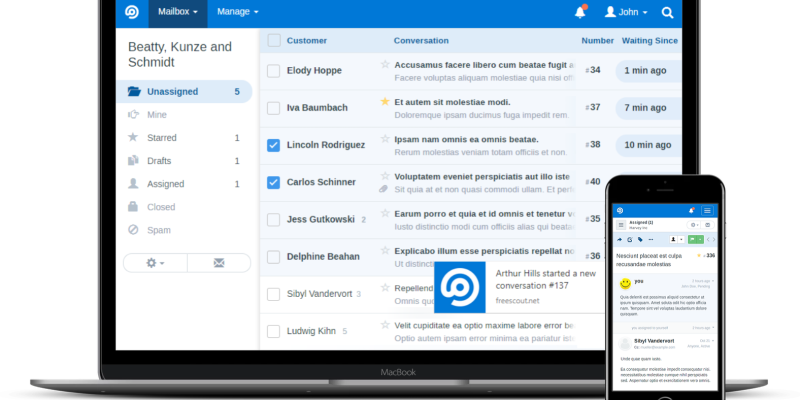Click the Spam ban icon
The image size is (800, 400).
(133, 230)
